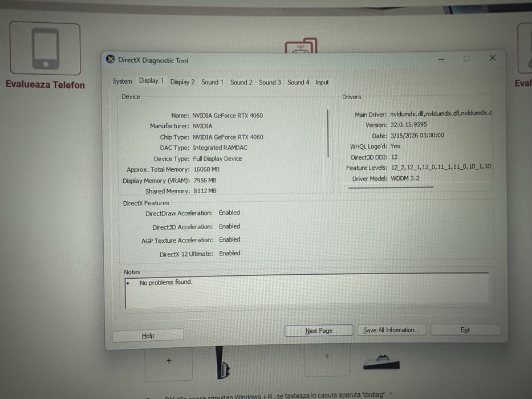532x399 pixels.
Task: Open the Sound 3 tab
Action: [x=270, y=82]
